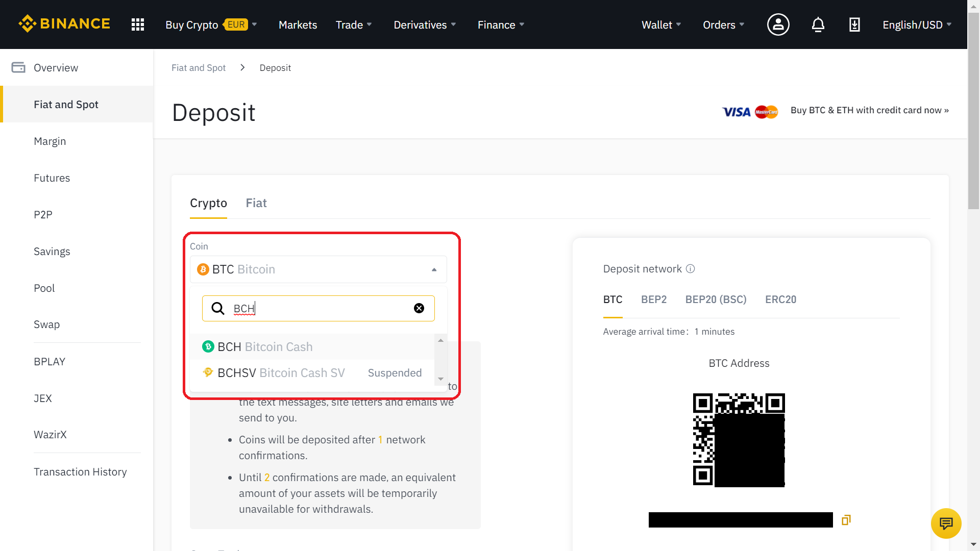980x551 pixels.
Task: Open the notifications bell
Action: [x=818, y=24]
